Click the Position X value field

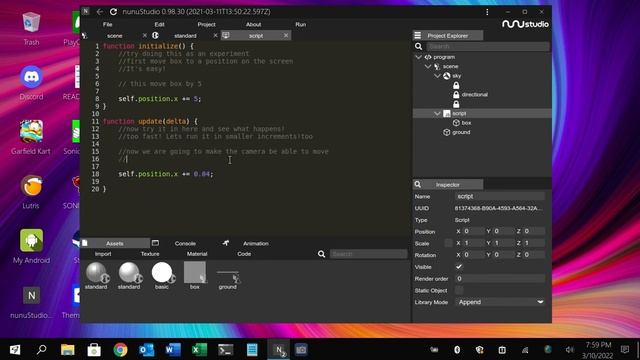[x=474, y=231]
